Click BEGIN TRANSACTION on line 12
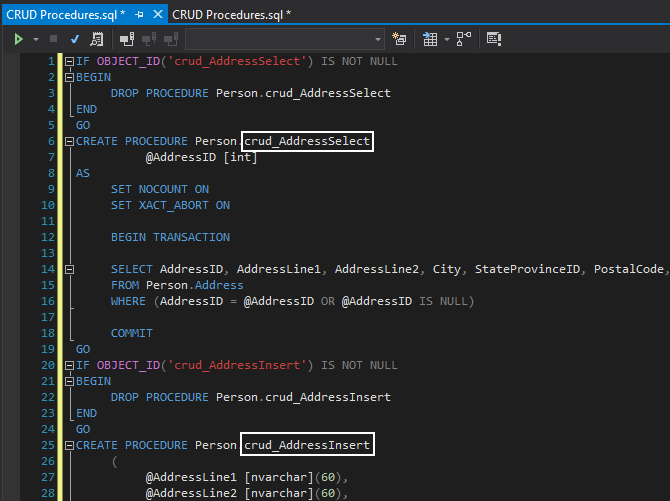Image resolution: width=670 pixels, height=501 pixels. [170, 238]
